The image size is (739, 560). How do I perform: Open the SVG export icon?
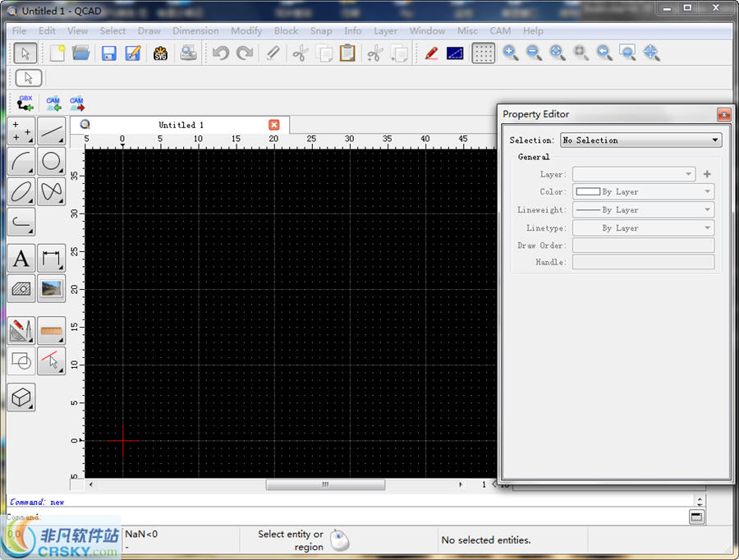(x=161, y=52)
